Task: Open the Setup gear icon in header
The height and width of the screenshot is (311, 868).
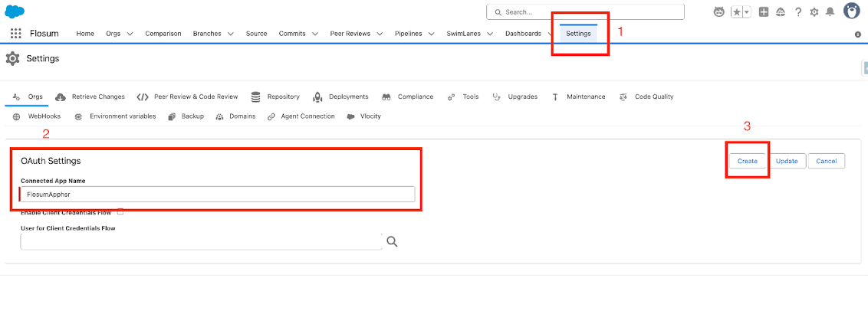Action: click(814, 11)
